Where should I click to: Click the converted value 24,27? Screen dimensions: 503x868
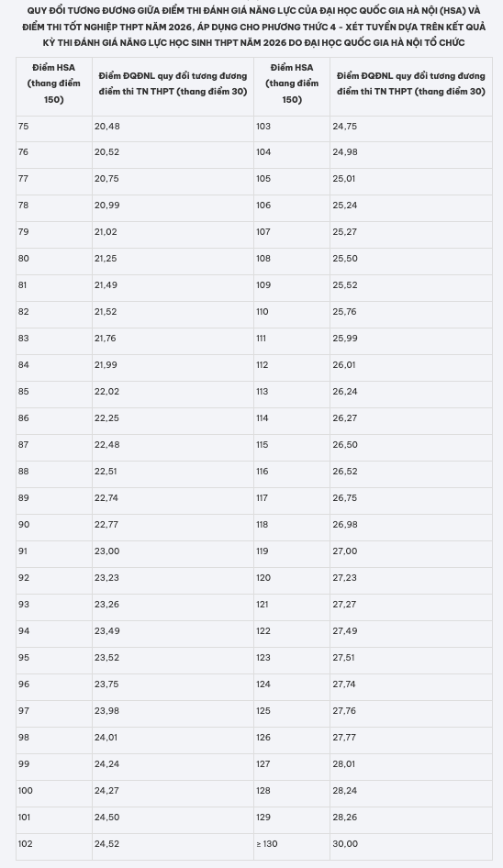click(x=173, y=791)
